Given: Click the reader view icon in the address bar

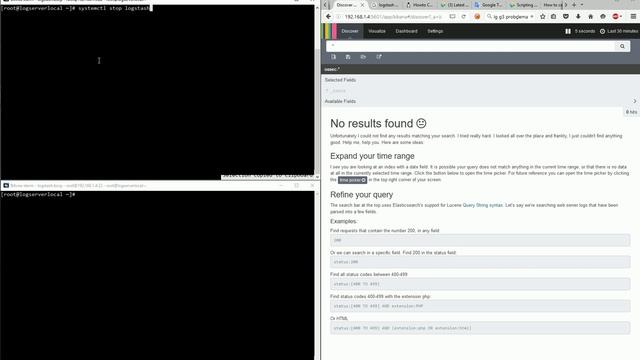Looking at the screenshot, I should click(453, 17).
